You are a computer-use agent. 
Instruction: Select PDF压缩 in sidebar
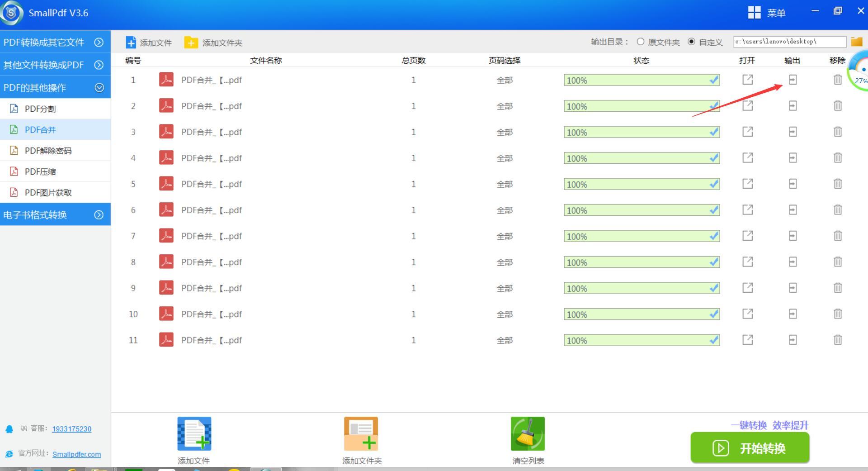(55, 171)
